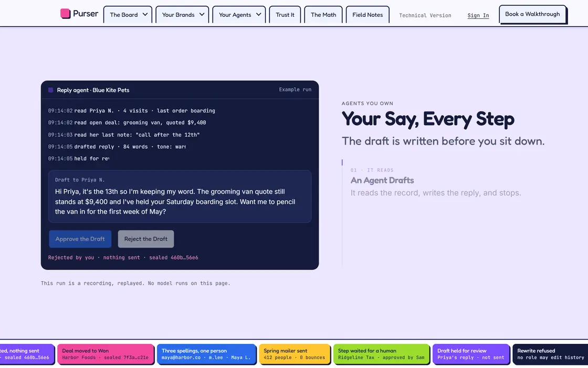Click the 'This run is a recording' note
Viewport: 588px width, 368px height.
click(x=135, y=283)
